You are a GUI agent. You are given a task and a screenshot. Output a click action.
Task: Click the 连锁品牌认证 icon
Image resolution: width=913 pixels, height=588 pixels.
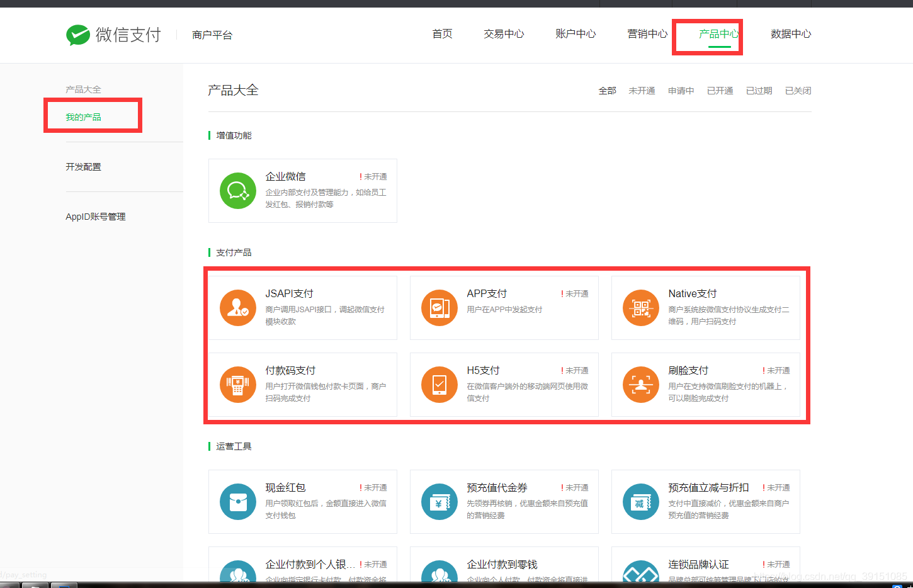[x=641, y=572]
